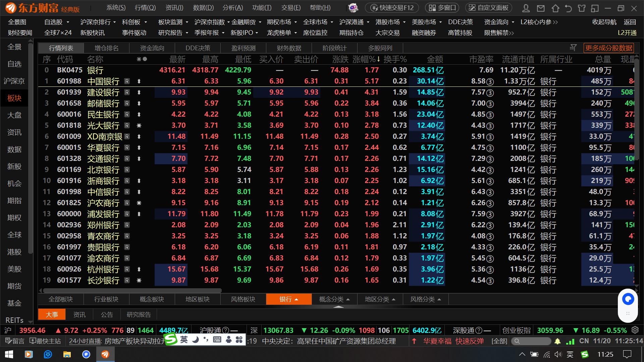Open the mail message icon

coord(541,8)
